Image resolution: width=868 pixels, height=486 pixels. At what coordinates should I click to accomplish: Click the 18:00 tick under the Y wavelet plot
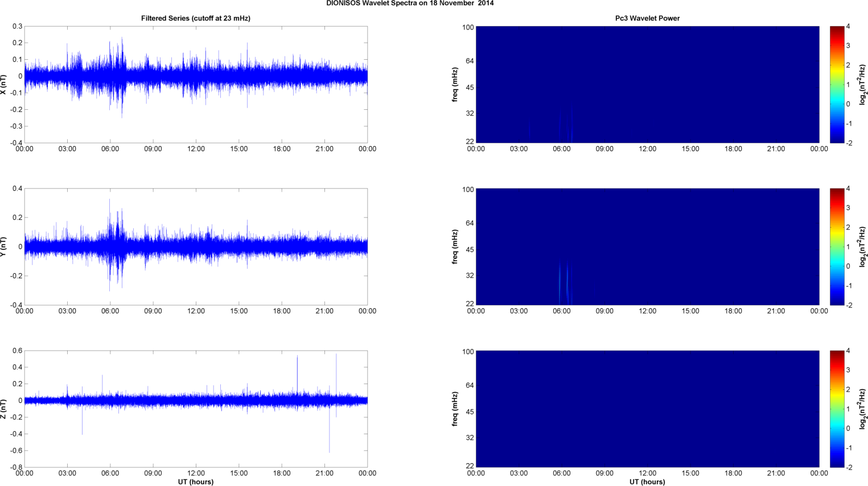pos(733,311)
